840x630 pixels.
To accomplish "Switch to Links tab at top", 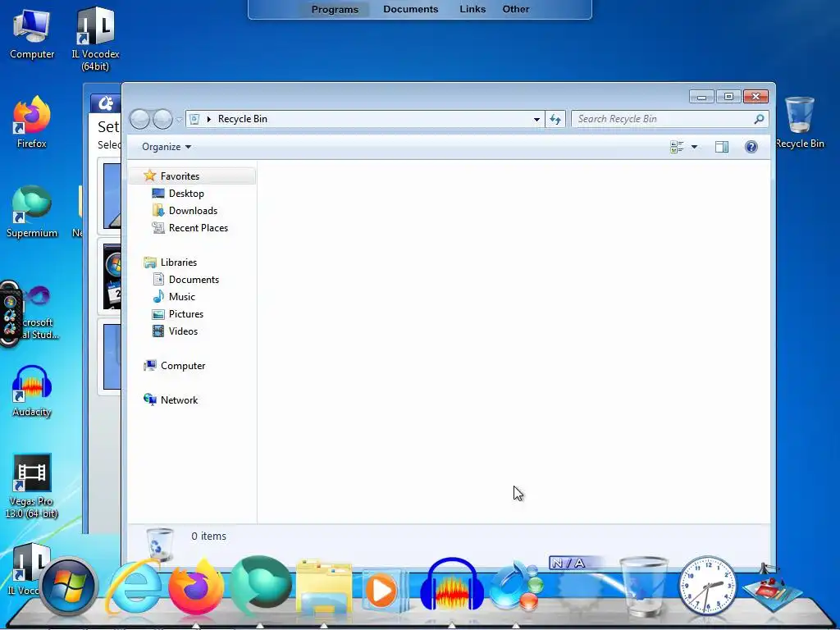I will tap(472, 9).
